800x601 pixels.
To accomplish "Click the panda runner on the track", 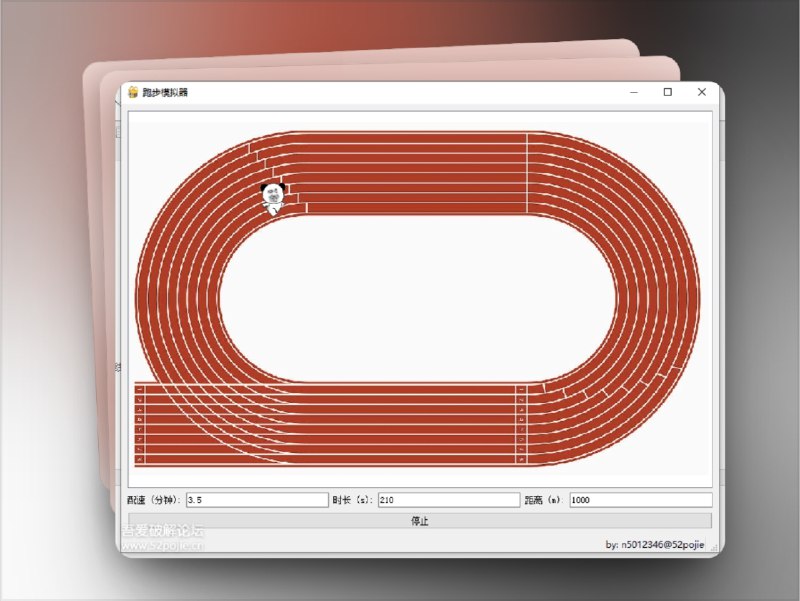I will (x=272, y=197).
